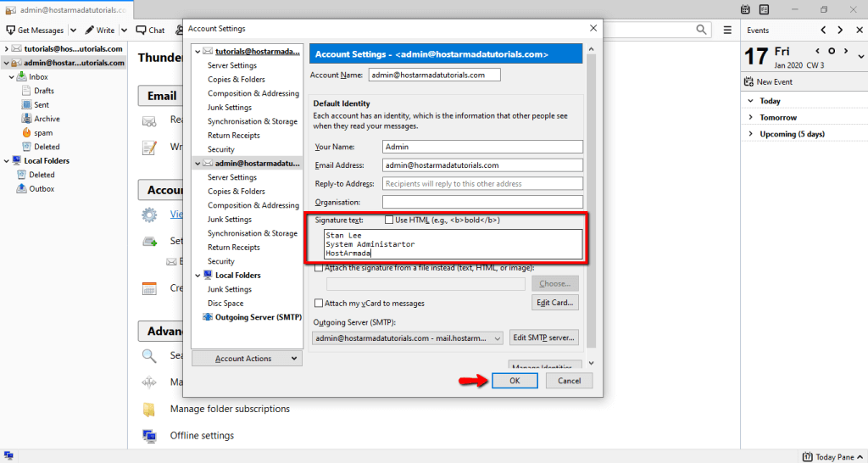The image size is (868, 463).
Task: Open Synchronisation & Storage under admin account
Action: [253, 233]
